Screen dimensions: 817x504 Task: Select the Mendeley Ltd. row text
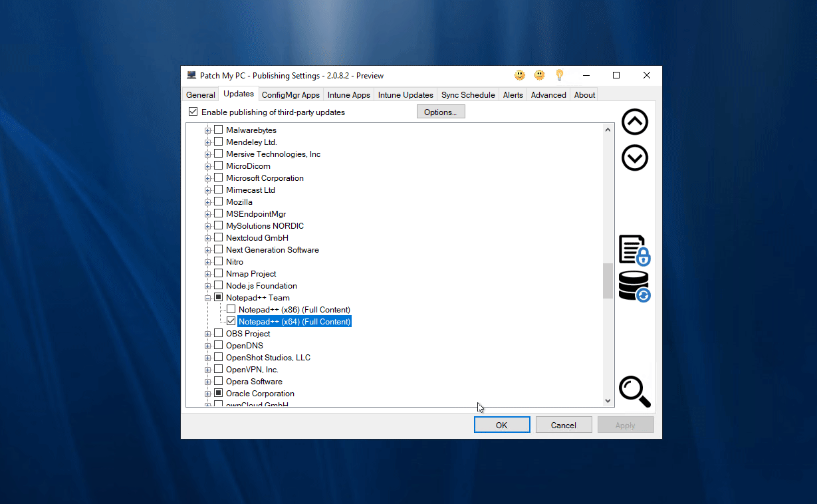(251, 142)
